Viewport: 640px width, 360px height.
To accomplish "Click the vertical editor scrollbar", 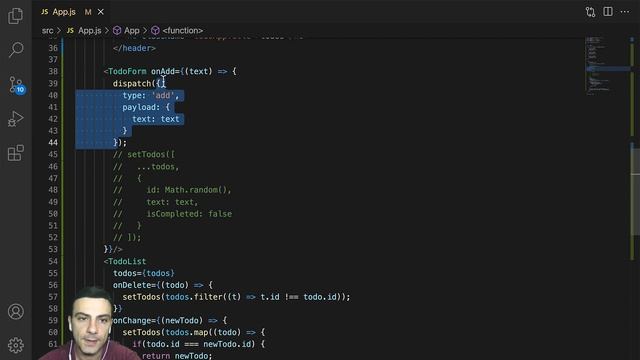I will [635, 192].
